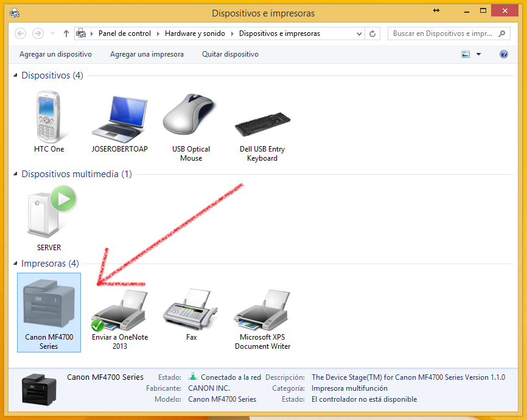Click the CANON INC. manufacturer value
Image resolution: width=527 pixels, height=420 pixels.
209,388
